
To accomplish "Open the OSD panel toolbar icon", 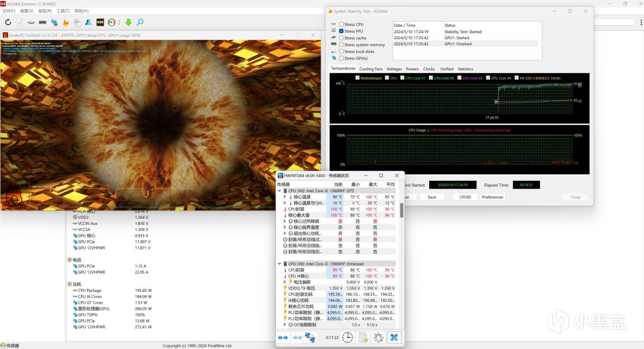I will click(100, 22).
